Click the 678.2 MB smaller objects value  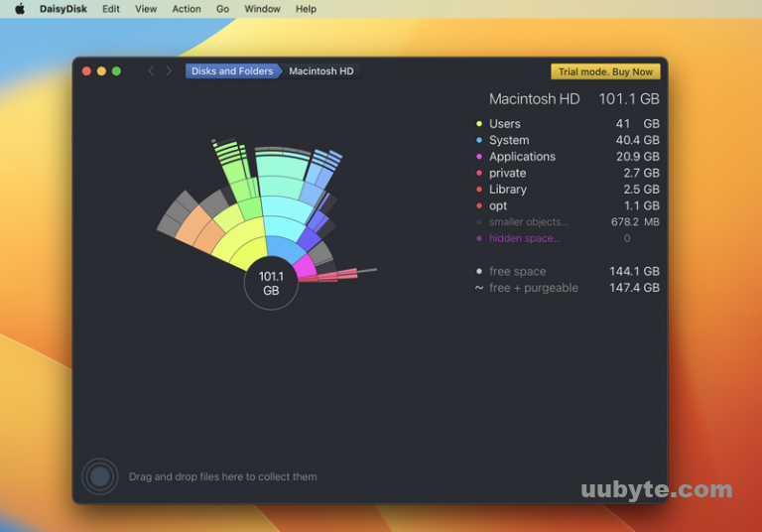pos(635,222)
